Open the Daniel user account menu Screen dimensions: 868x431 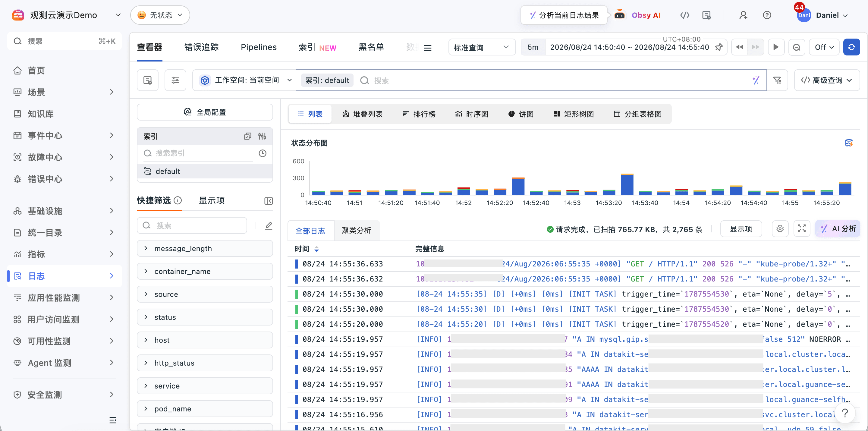pos(822,15)
